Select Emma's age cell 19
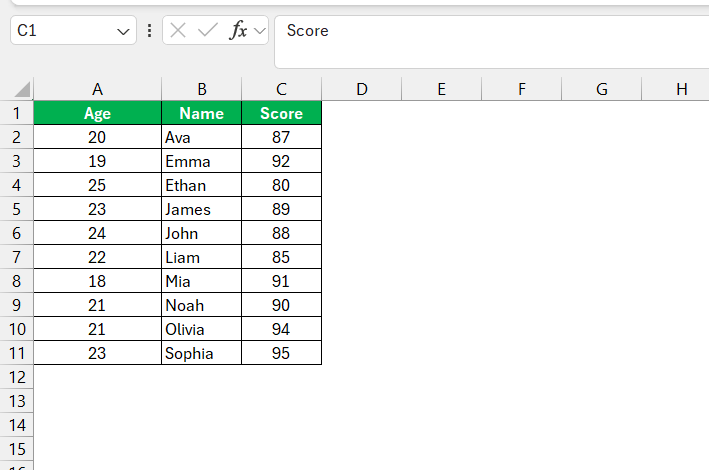 (x=97, y=161)
